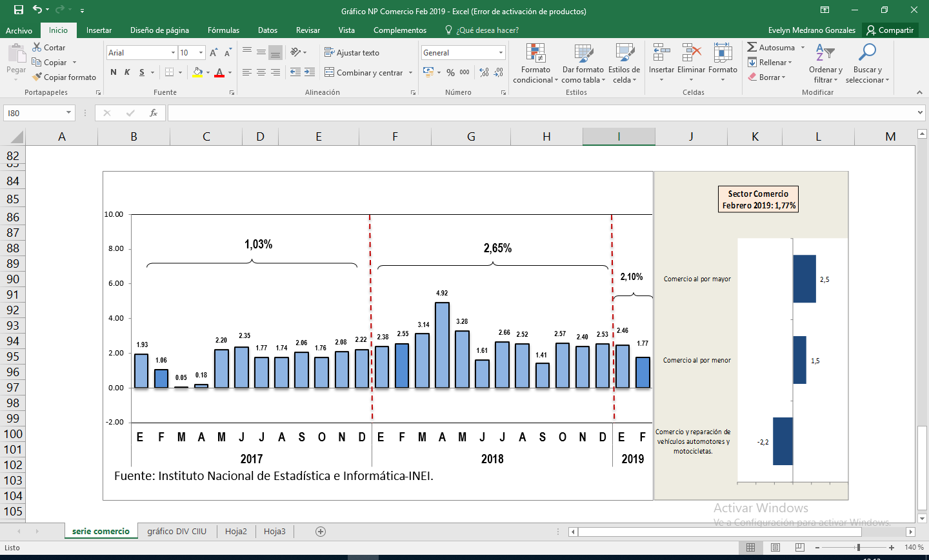Switch to page layout view icon
929x560 pixels.
775,548
